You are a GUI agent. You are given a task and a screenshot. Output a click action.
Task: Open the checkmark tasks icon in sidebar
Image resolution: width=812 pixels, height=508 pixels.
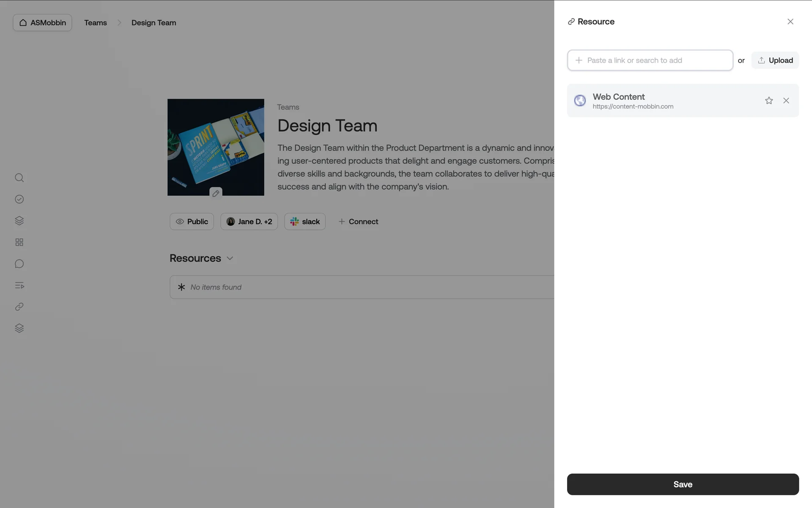(19, 199)
